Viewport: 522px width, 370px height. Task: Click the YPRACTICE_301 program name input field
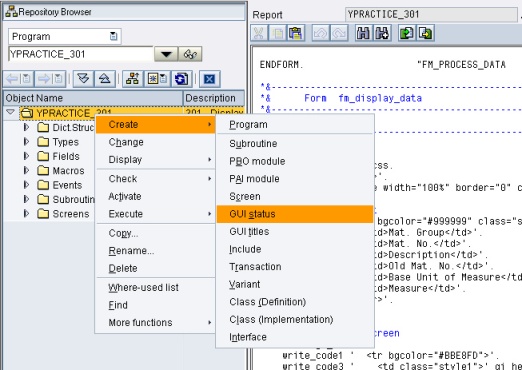tap(80, 54)
